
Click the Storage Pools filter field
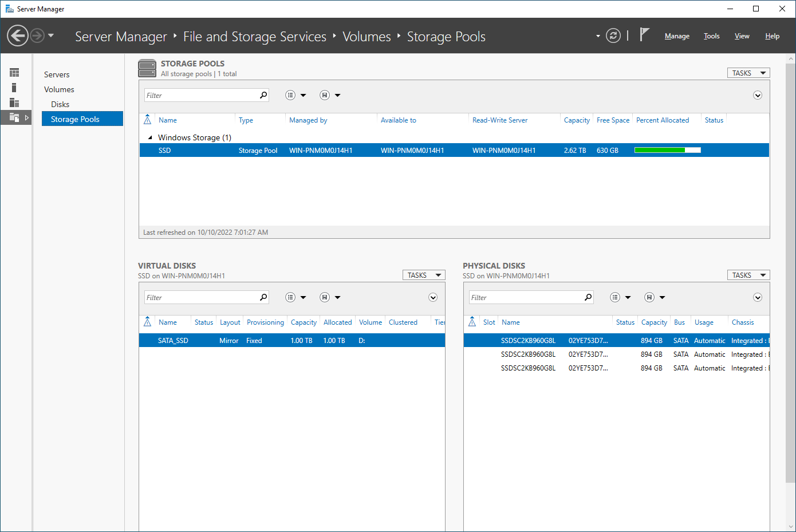pyautogui.click(x=201, y=95)
